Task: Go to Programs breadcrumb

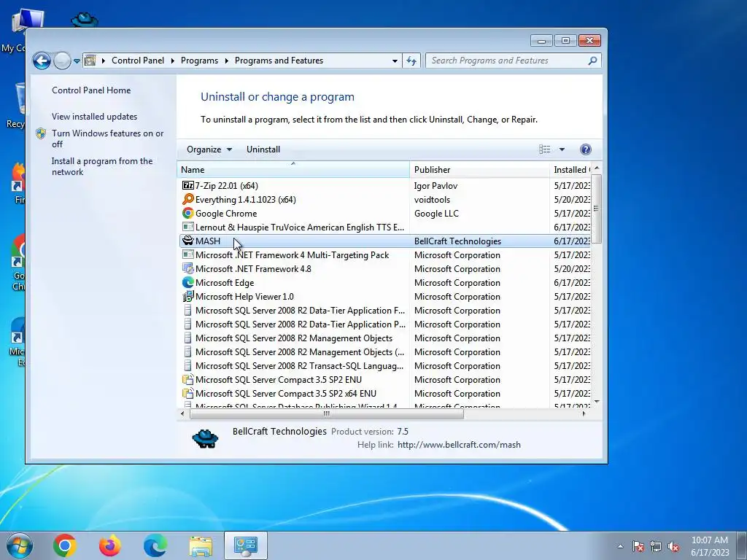Action: click(199, 61)
